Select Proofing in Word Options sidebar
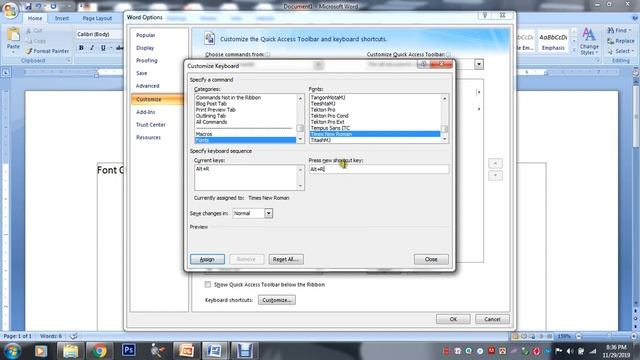This screenshot has height=360, width=640. 147,60
